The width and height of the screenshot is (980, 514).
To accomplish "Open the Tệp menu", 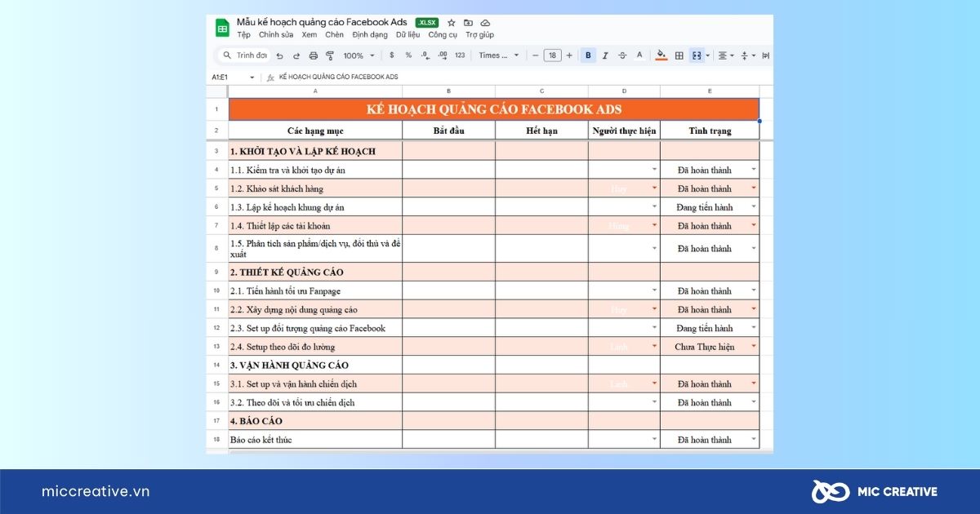I will coord(244,35).
